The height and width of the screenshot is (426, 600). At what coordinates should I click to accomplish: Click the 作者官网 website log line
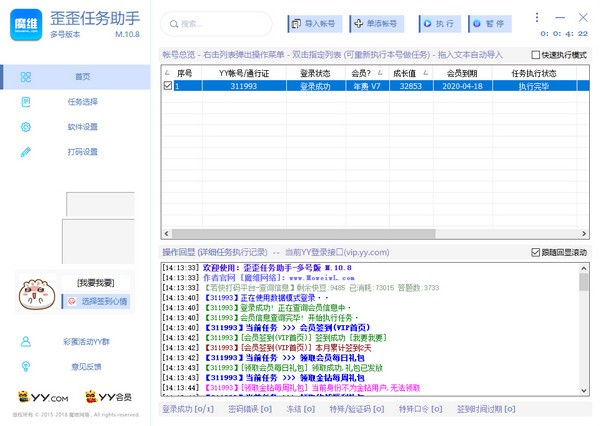[x=279, y=277]
